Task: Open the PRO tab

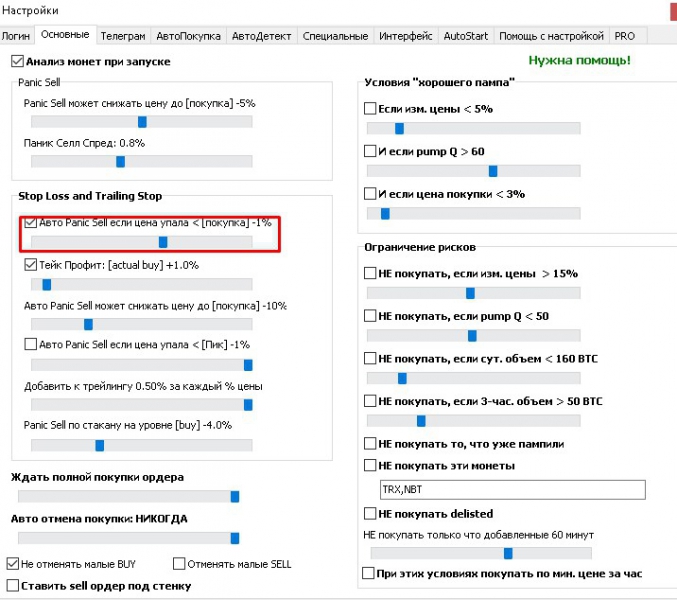Action: point(625,36)
